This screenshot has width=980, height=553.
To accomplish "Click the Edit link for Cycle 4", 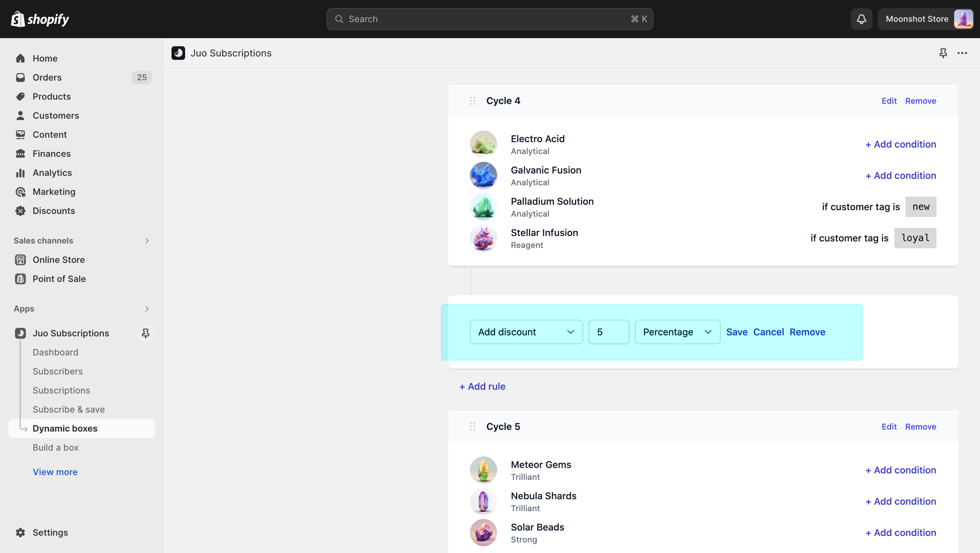I will point(888,101).
